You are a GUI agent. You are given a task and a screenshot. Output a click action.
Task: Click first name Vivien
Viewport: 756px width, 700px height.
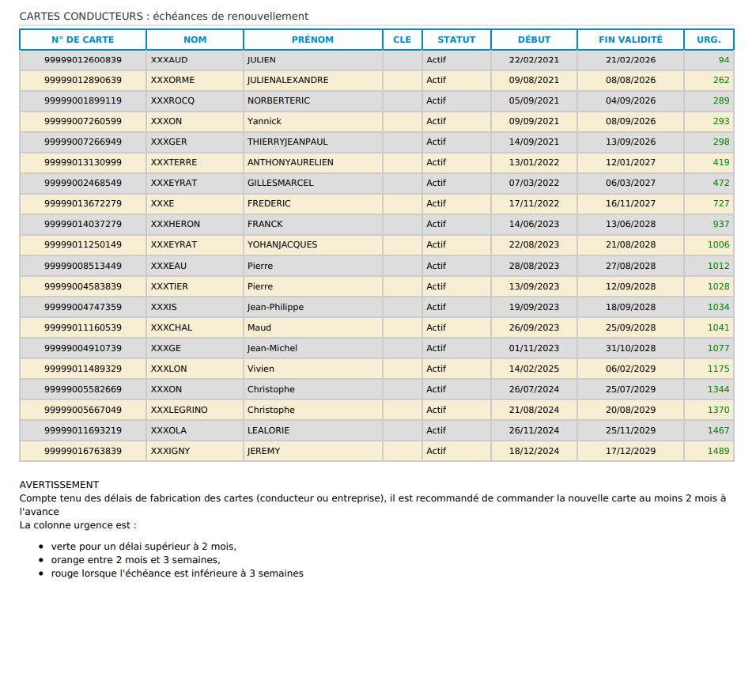click(260, 369)
